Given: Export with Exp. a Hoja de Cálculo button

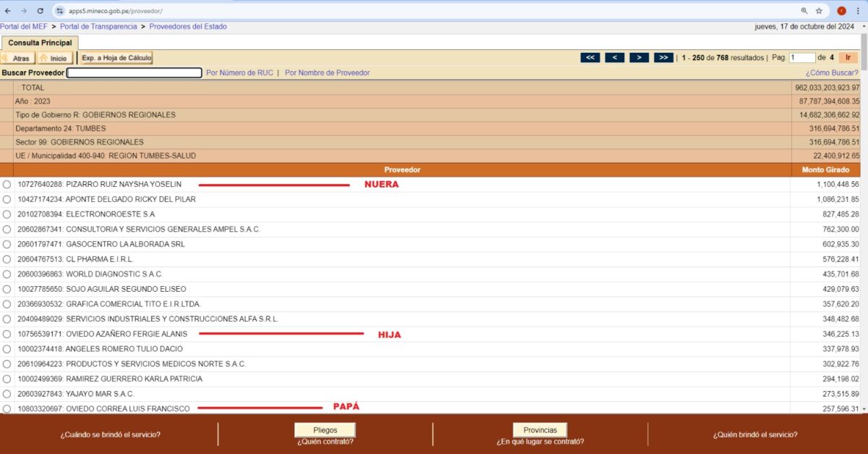Looking at the screenshot, I should click(x=116, y=57).
